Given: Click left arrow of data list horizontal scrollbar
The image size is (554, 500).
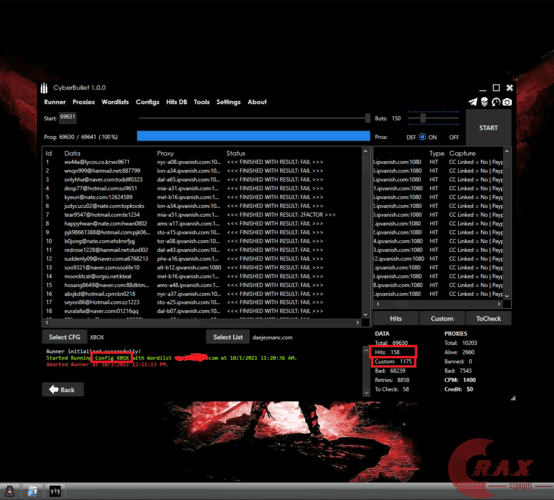Looking at the screenshot, I should click(x=47, y=323).
